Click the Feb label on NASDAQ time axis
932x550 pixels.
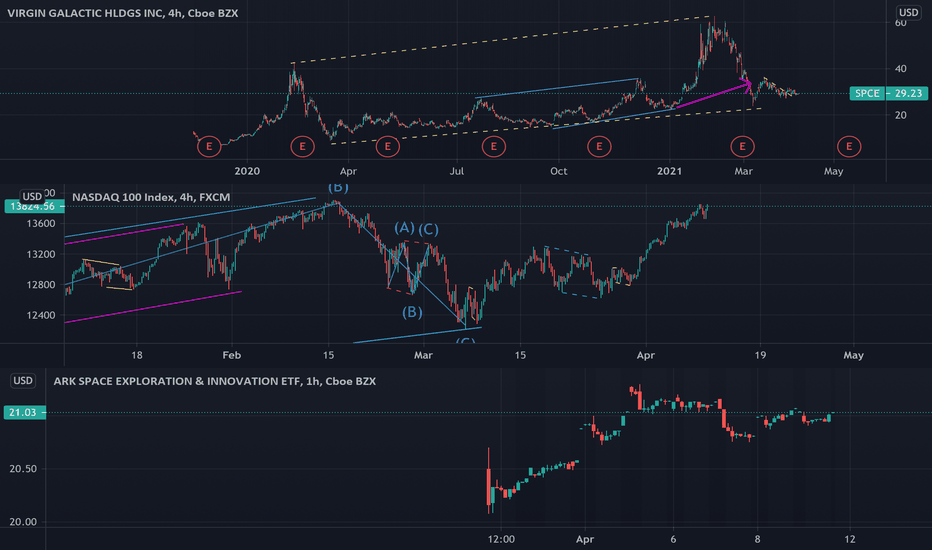click(231, 355)
